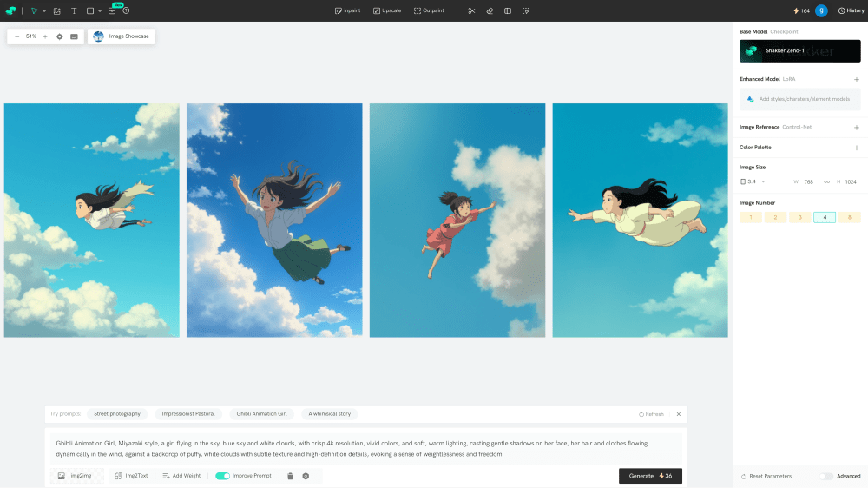The height and width of the screenshot is (488, 868).
Task: Add an Enhanced Model LoRA with plus
Action: [x=857, y=80]
